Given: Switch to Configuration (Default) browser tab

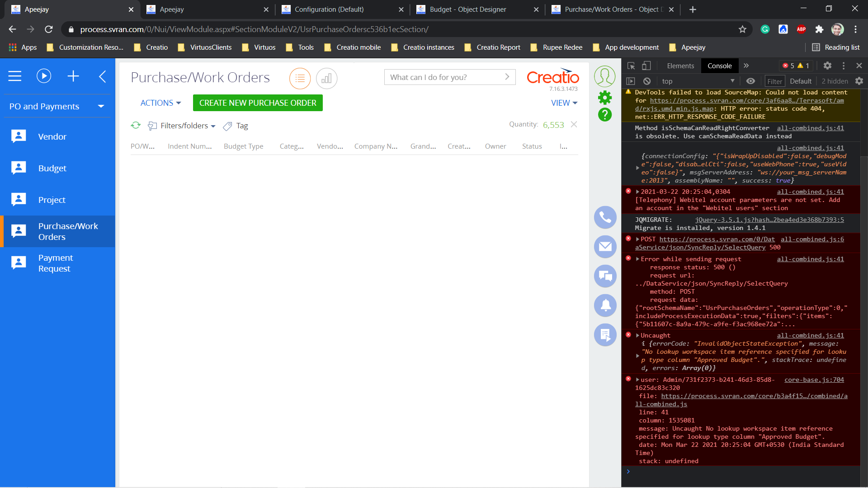Looking at the screenshot, I should tap(342, 9).
